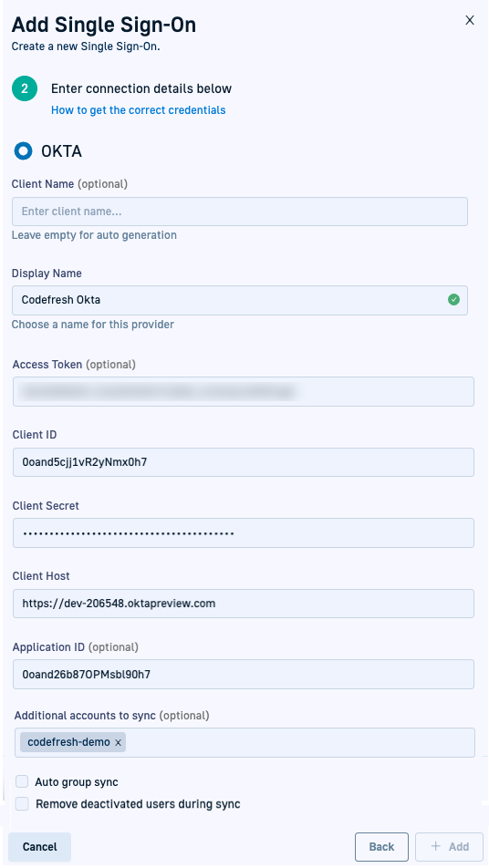Click the Client Host URL field
Image resolution: width=489 pixels, height=868 pixels.
click(x=243, y=604)
